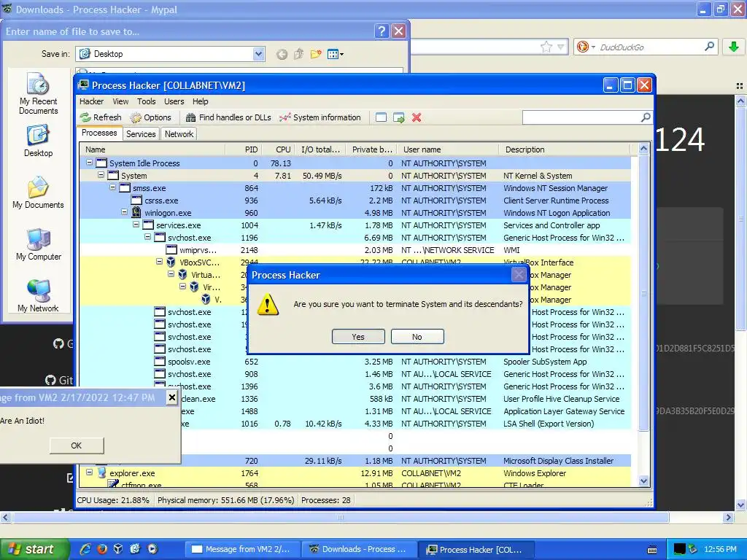
Task: Collapse the System Idle Process tree
Action: click(89, 163)
